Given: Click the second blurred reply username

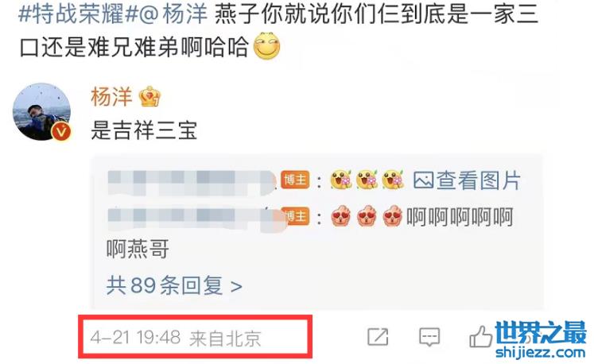Looking at the screenshot, I should pos(195,218).
